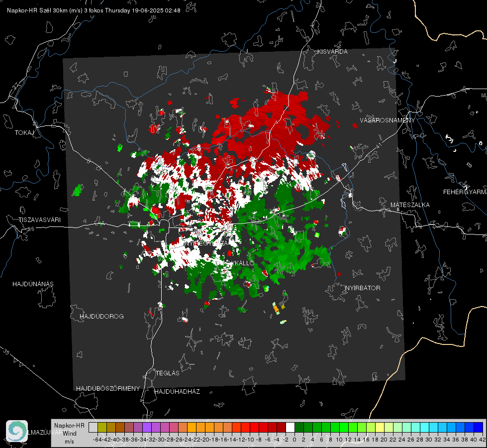Image resolution: width=487 pixels, height=448 pixels.
Task: Pick the white zero-velocity legend swatch
Action: tap(290, 427)
